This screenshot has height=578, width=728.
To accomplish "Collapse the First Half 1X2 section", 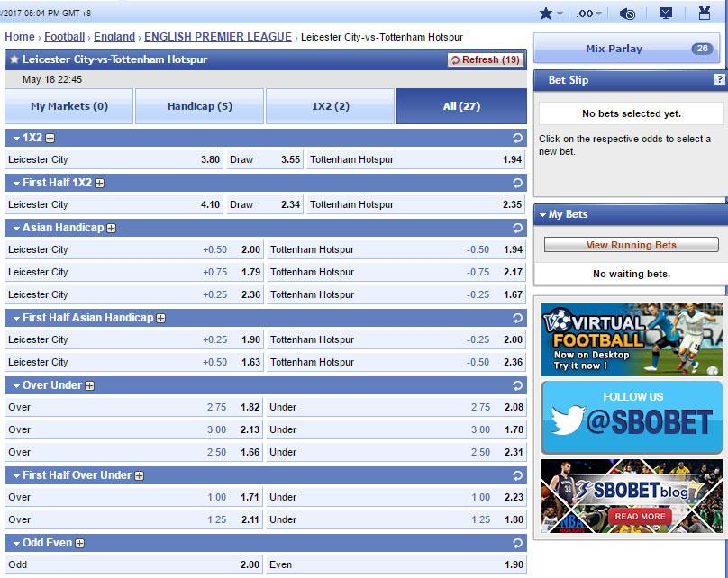I will pyautogui.click(x=16, y=184).
